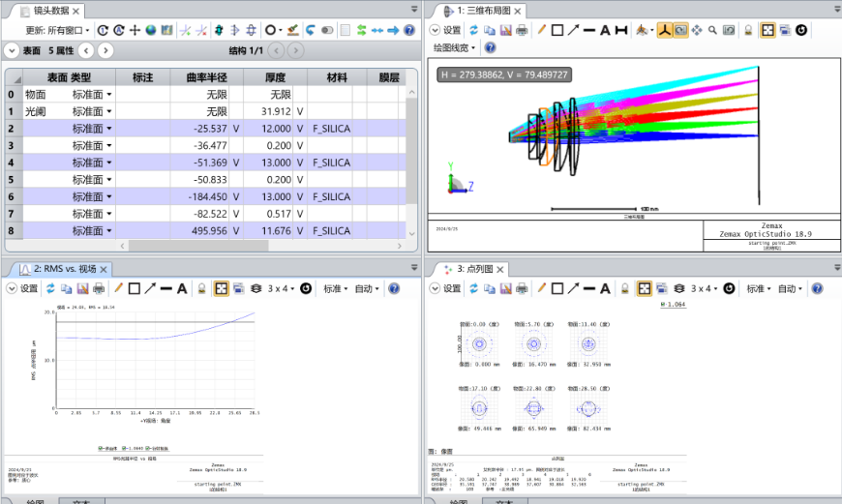Toggle the switch icon in lens data toolbar
Viewport: 842px width, 504px height.
point(327,30)
